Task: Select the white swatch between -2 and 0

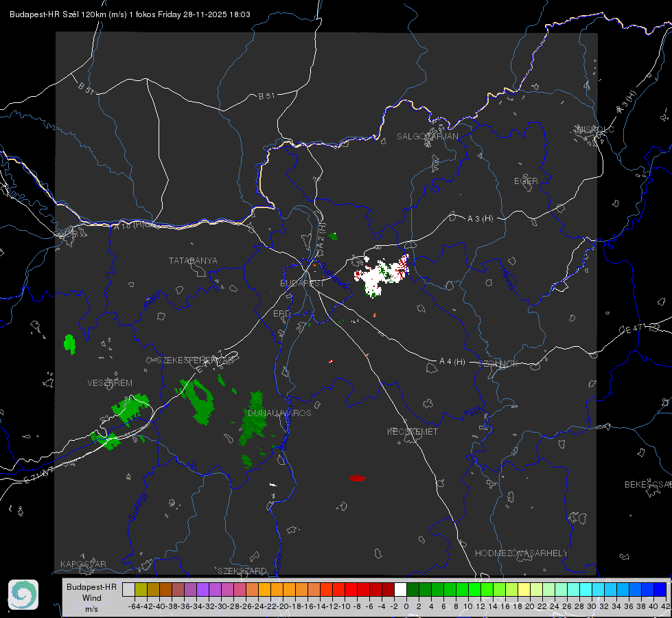Action: [x=400, y=589]
